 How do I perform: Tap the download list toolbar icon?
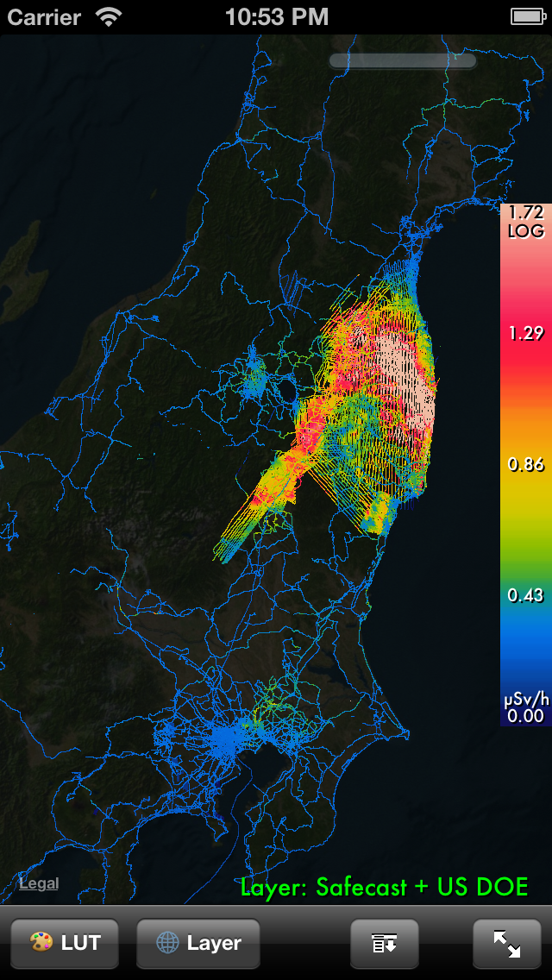pyautogui.click(x=385, y=943)
